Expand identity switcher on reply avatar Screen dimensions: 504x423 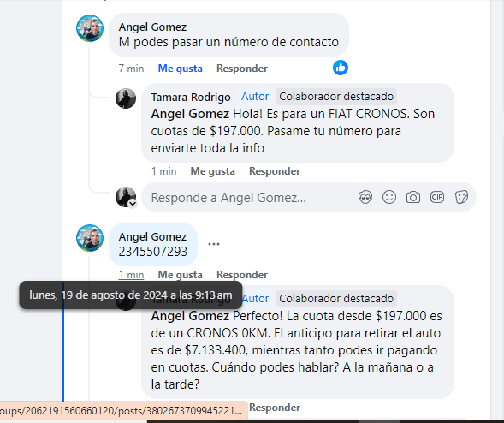coord(133,204)
